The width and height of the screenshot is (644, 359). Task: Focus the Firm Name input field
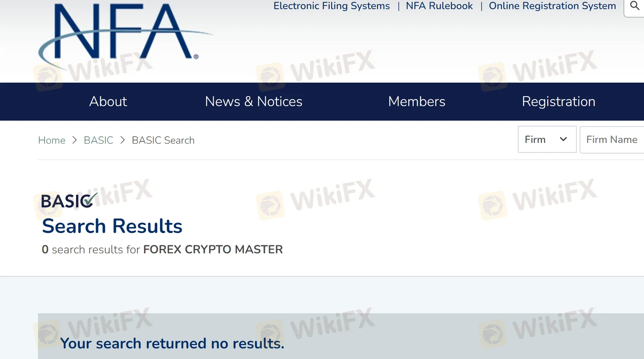pyautogui.click(x=612, y=139)
